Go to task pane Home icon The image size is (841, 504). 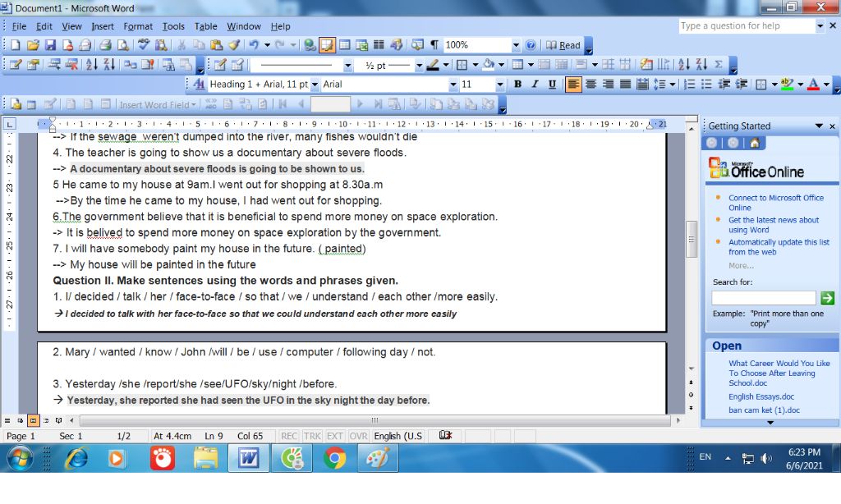(x=755, y=143)
